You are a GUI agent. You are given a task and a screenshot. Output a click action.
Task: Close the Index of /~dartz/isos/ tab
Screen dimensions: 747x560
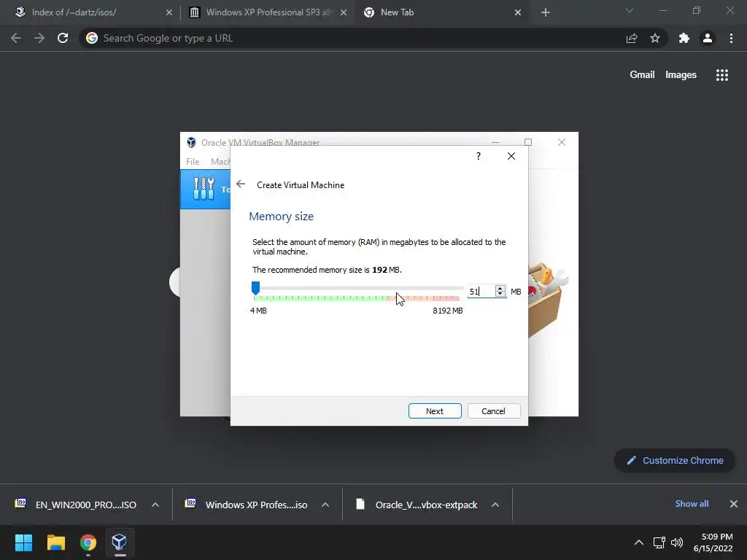169,13
